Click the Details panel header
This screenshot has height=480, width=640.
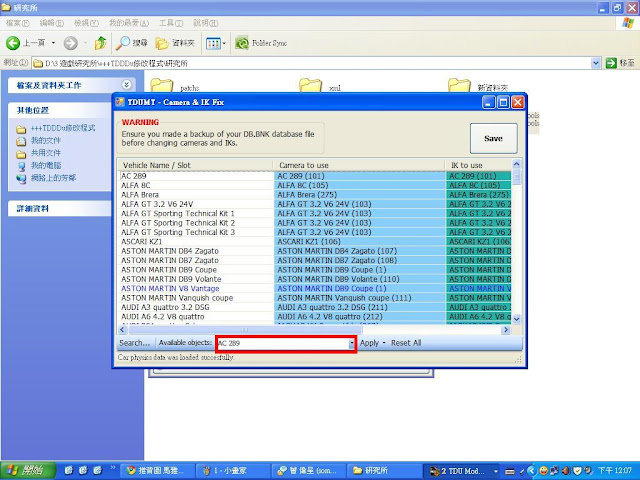[59, 209]
